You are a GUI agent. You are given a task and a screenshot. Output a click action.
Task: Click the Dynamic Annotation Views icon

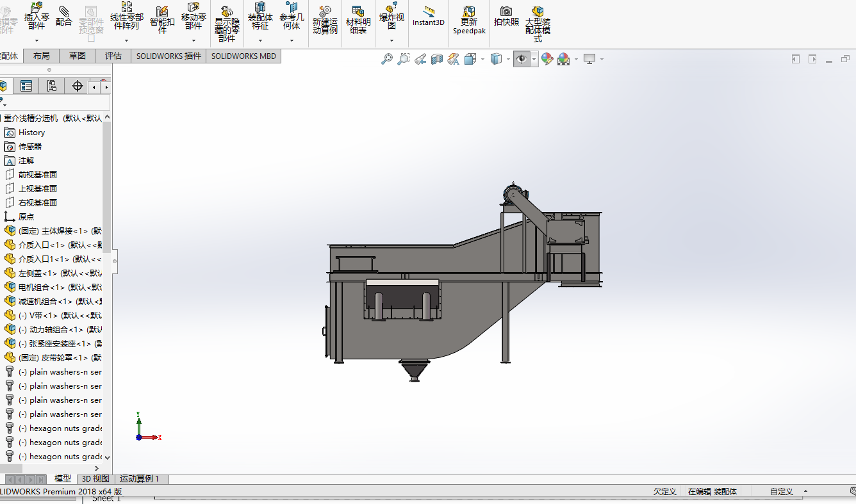coord(454,59)
